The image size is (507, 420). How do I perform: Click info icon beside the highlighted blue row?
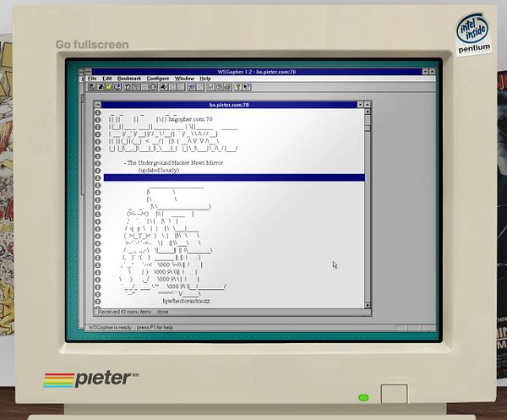point(98,177)
